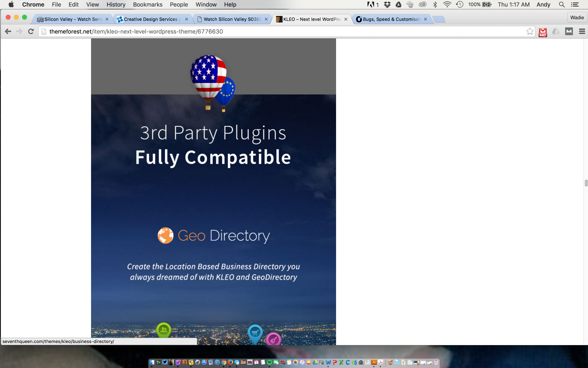Switch to the Bugs, Speed & Customisation tab

tap(391, 19)
